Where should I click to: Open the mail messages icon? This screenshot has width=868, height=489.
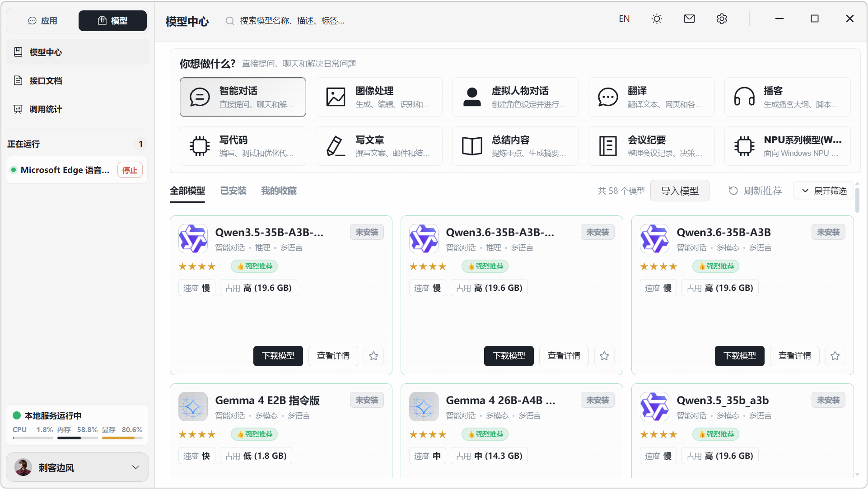(689, 19)
